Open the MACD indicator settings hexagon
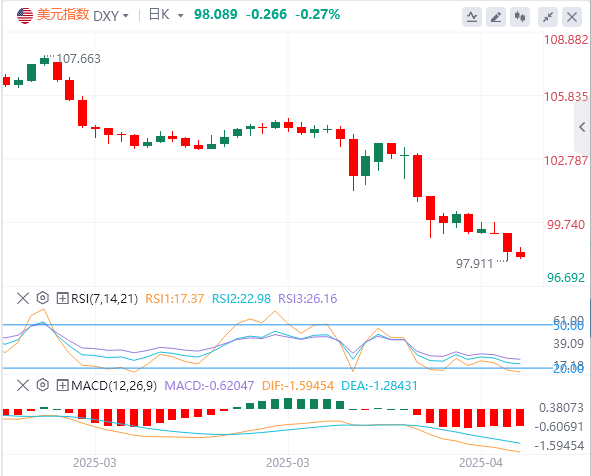Screen dimensions: 591x476 click(43, 385)
